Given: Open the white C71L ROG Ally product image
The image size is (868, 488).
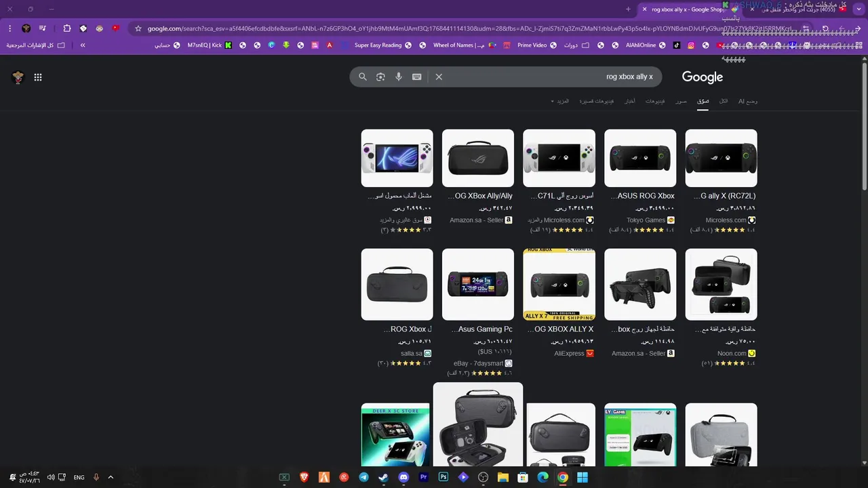Looking at the screenshot, I should (x=559, y=158).
